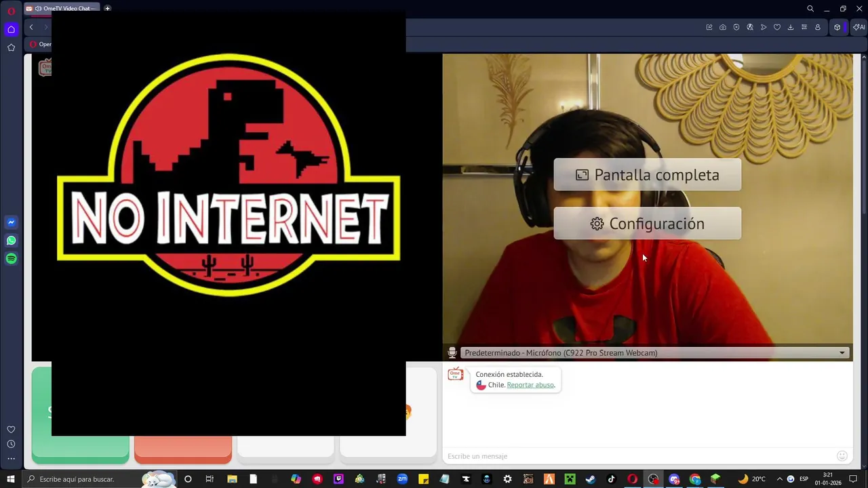868x488 pixels.
Task: Open Steam from the taskbar
Action: (x=591, y=479)
